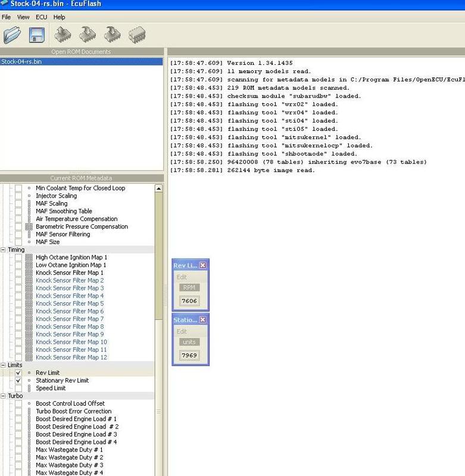The height and width of the screenshot is (476, 465).
Task: Click the dot icon beside Injector Scaling
Action: pos(29,196)
